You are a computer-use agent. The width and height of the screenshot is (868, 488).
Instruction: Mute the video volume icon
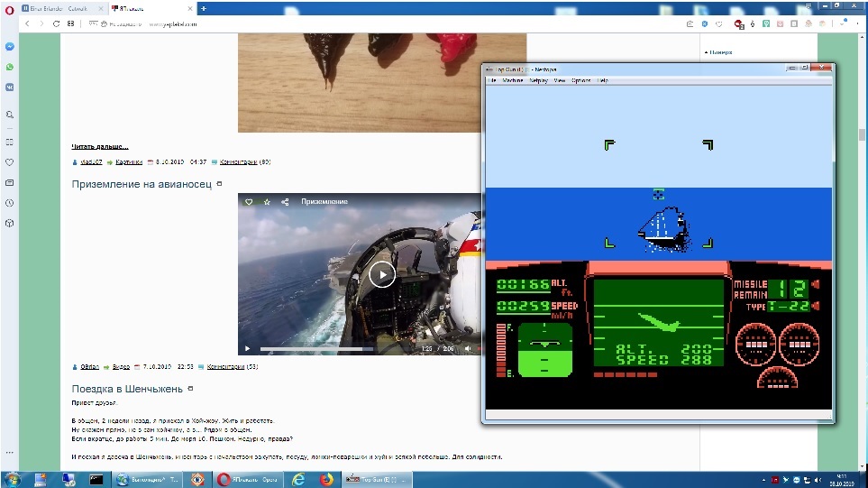click(x=468, y=348)
